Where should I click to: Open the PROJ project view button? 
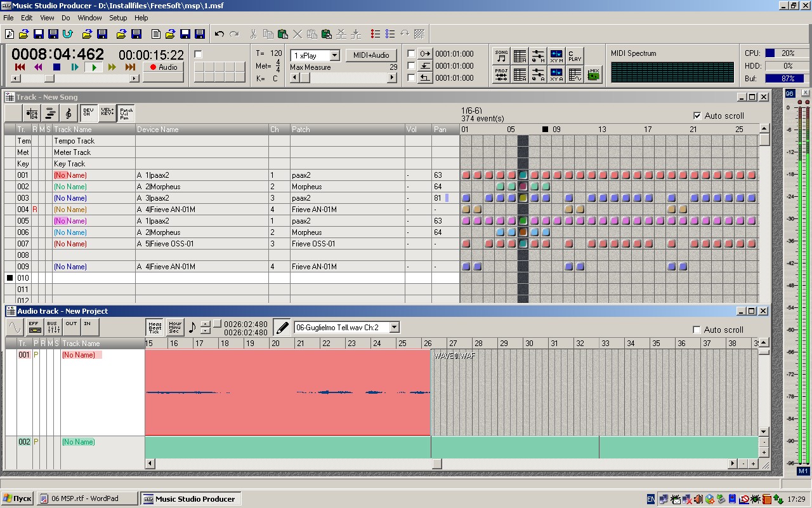click(501, 75)
